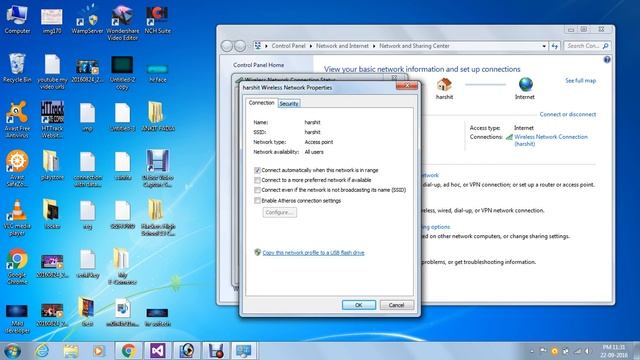Switch to the Security tab
Image resolution: width=640 pixels, height=360 pixels.
(289, 104)
